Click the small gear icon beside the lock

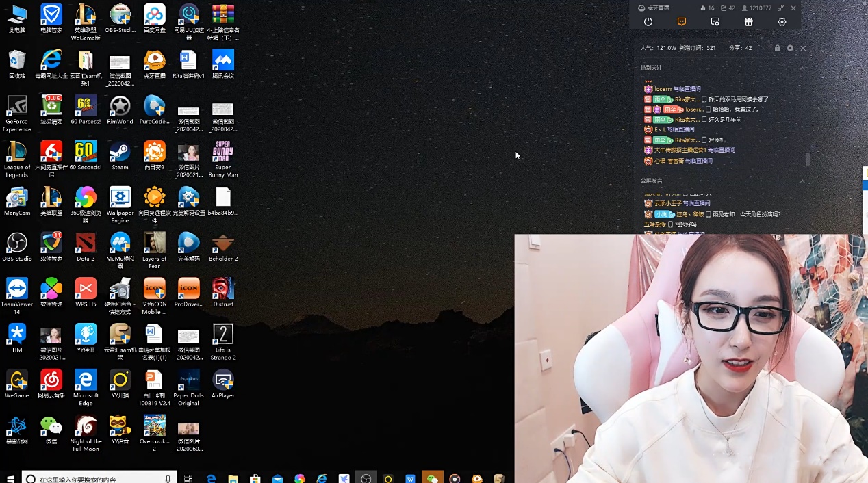(x=790, y=48)
